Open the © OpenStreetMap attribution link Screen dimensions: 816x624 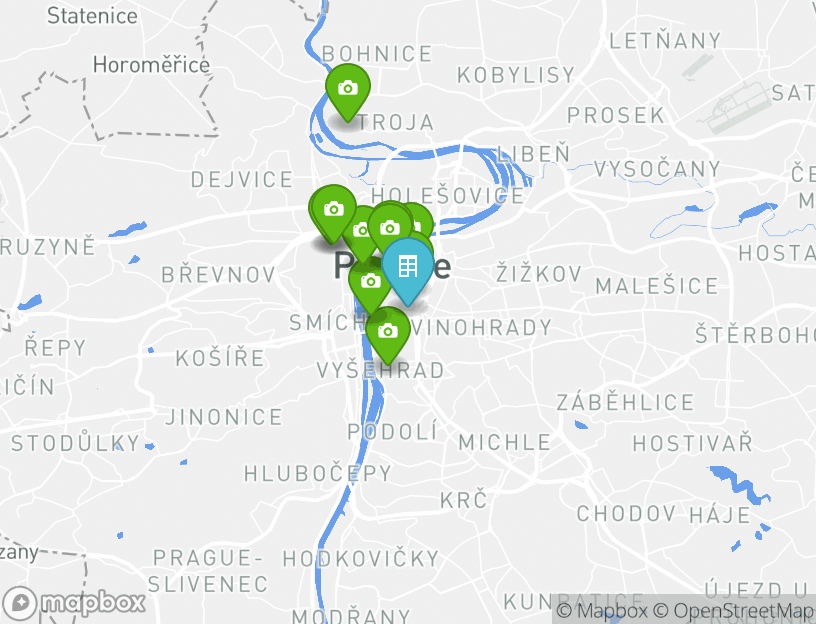732,610
